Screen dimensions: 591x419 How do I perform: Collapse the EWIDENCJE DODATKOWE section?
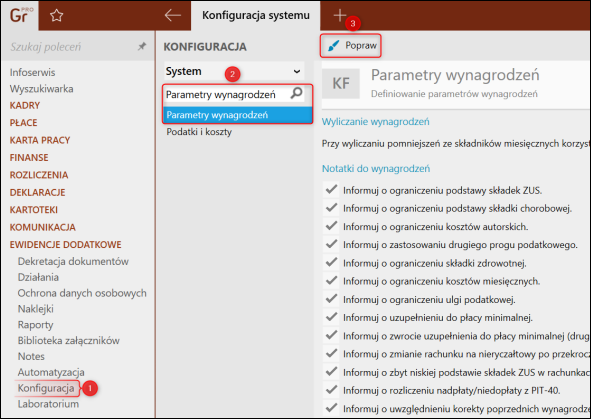pos(66,245)
